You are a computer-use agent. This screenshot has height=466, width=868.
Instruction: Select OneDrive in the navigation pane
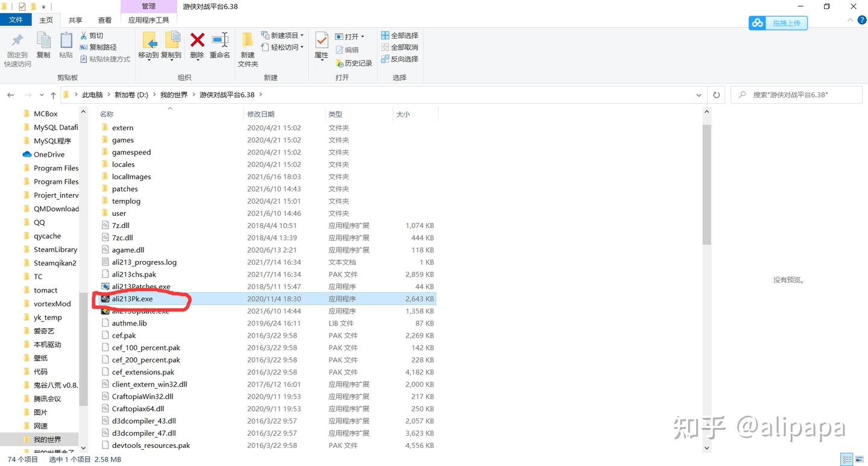tap(49, 154)
